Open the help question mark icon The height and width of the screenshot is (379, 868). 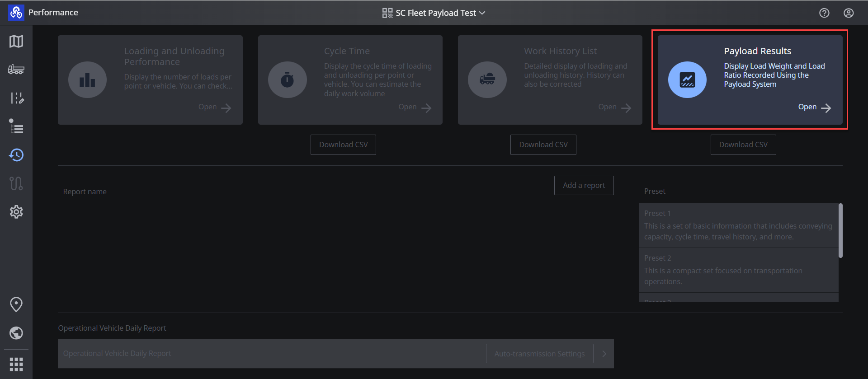pos(824,13)
